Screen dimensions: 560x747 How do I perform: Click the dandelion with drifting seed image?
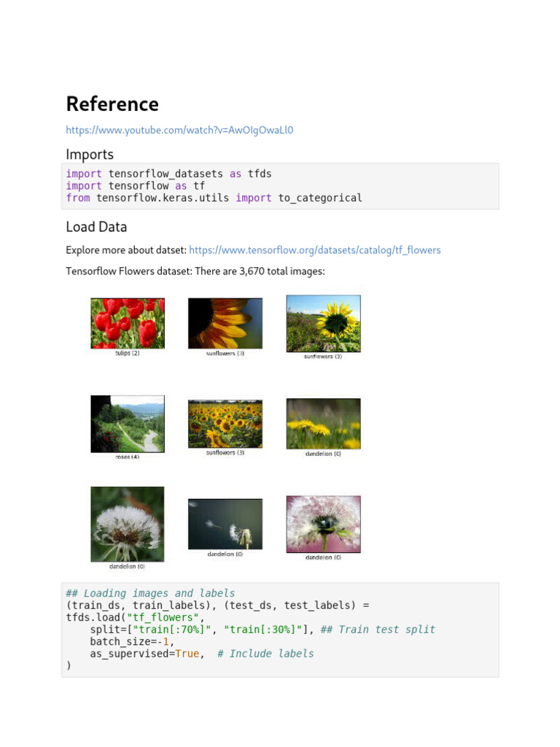click(225, 524)
